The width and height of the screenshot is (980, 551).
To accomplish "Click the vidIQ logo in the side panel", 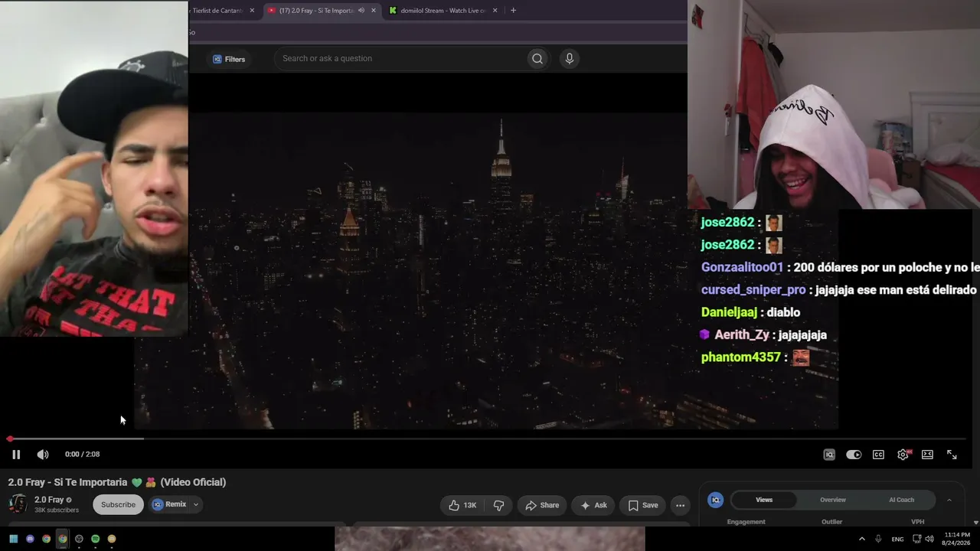I will point(715,500).
